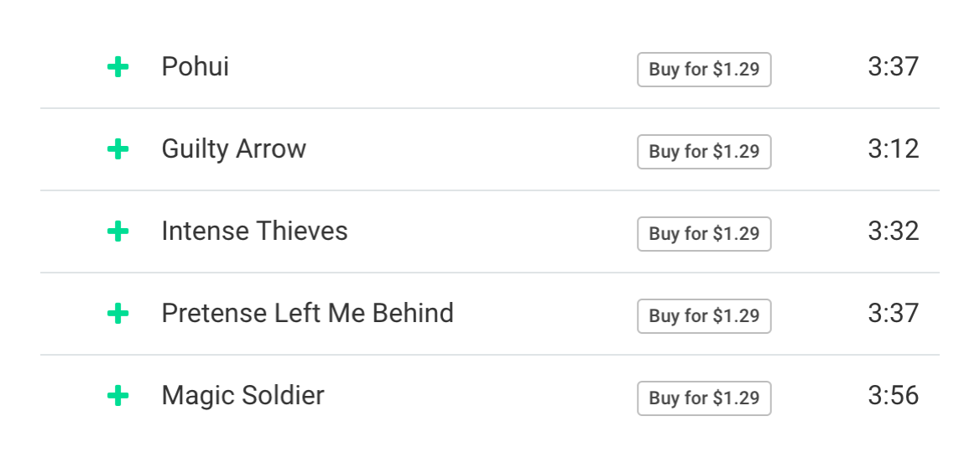Click the 3:37 duration of Pohui

tap(893, 67)
